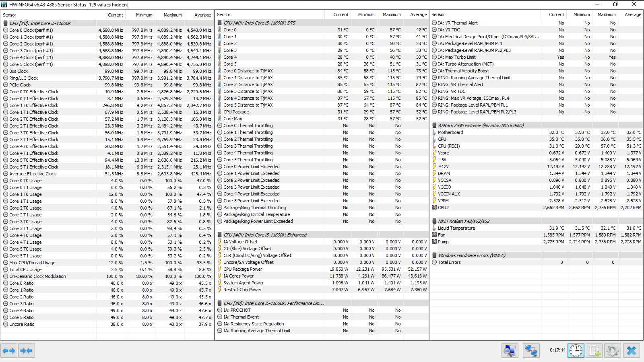Click the Core 0 Clock circle icon

click(x=6, y=30)
